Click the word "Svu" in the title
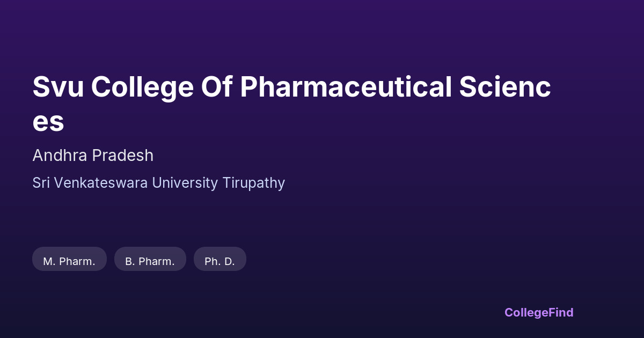The image size is (644, 338). point(58,87)
